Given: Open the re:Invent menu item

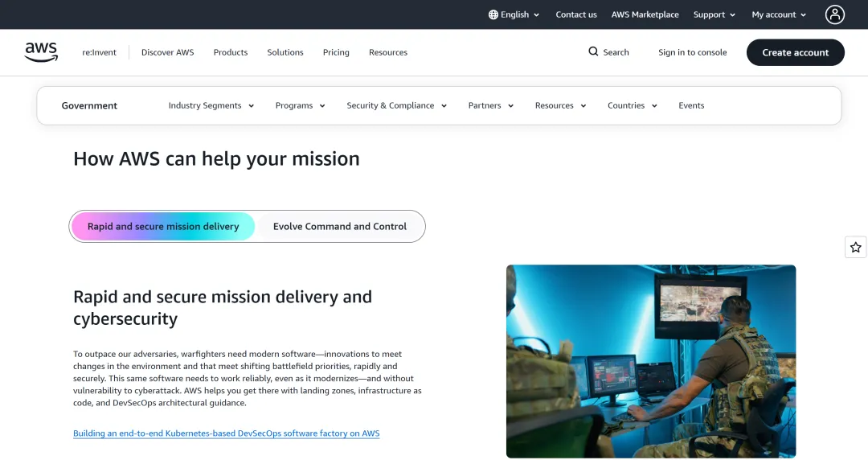Looking at the screenshot, I should [99, 52].
